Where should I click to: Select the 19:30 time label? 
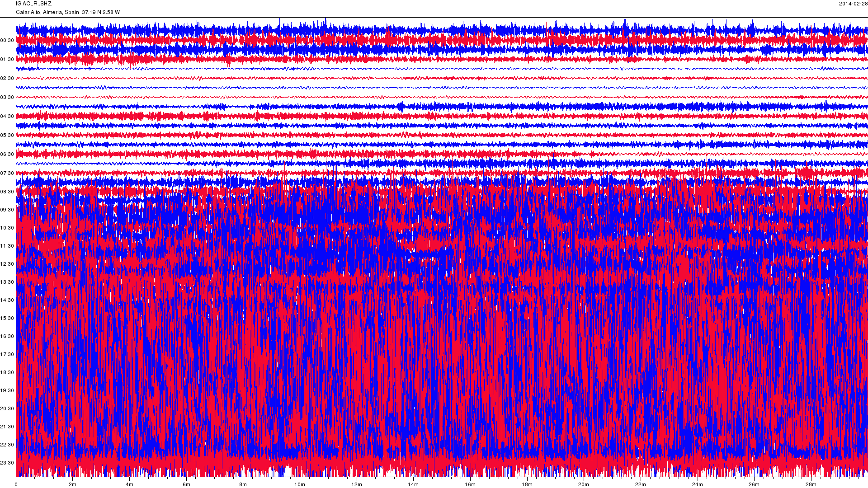tap(7, 391)
